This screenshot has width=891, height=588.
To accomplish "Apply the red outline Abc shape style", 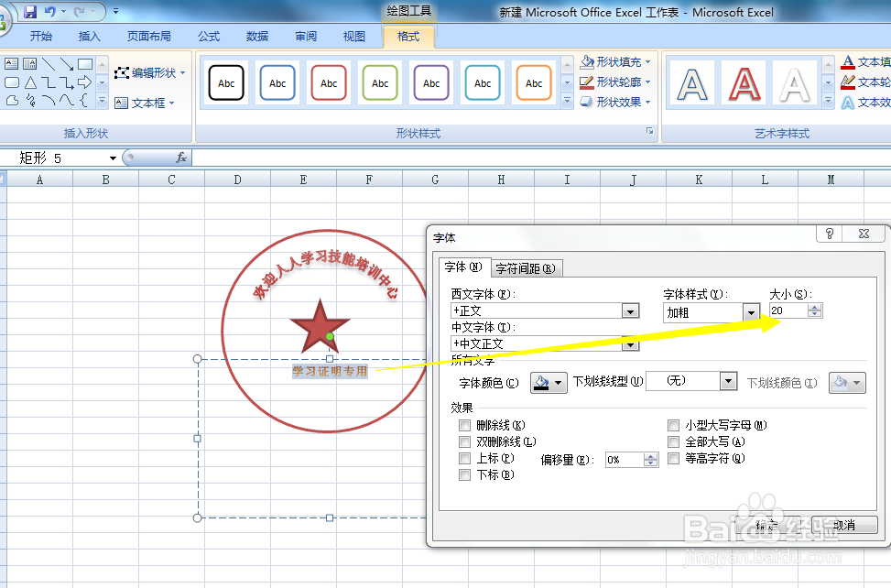I will coord(329,82).
